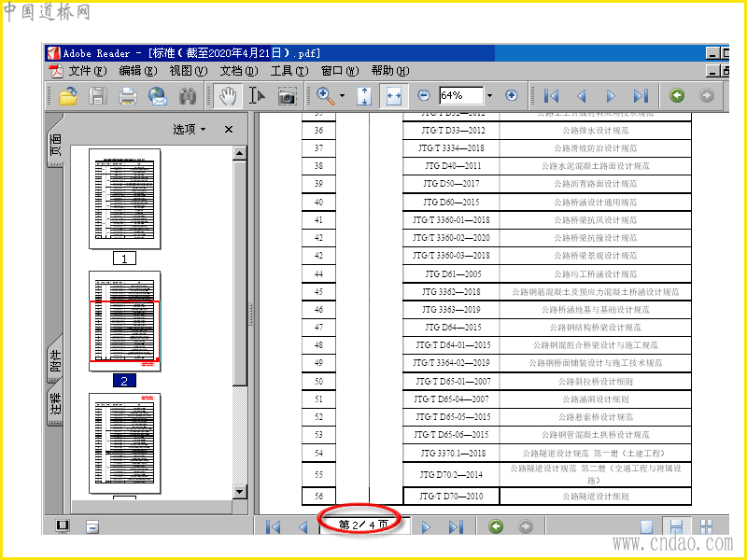This screenshot has height=560, width=747.
Task: Select page 2 thumbnail
Action: pos(125,321)
